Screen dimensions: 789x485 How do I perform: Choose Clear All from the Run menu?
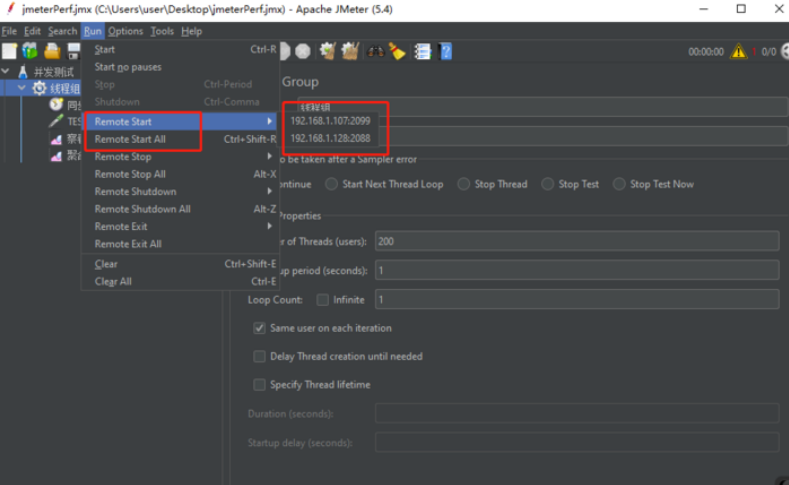click(181, 282)
